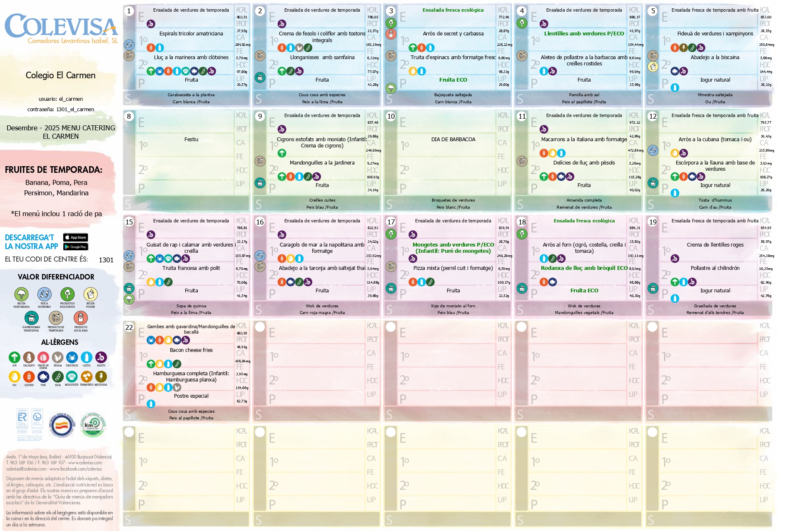Image resolution: width=812 pixels, height=531 pixels.
Task: Click the Crustacis allergen legend icon
Action: pos(72,357)
